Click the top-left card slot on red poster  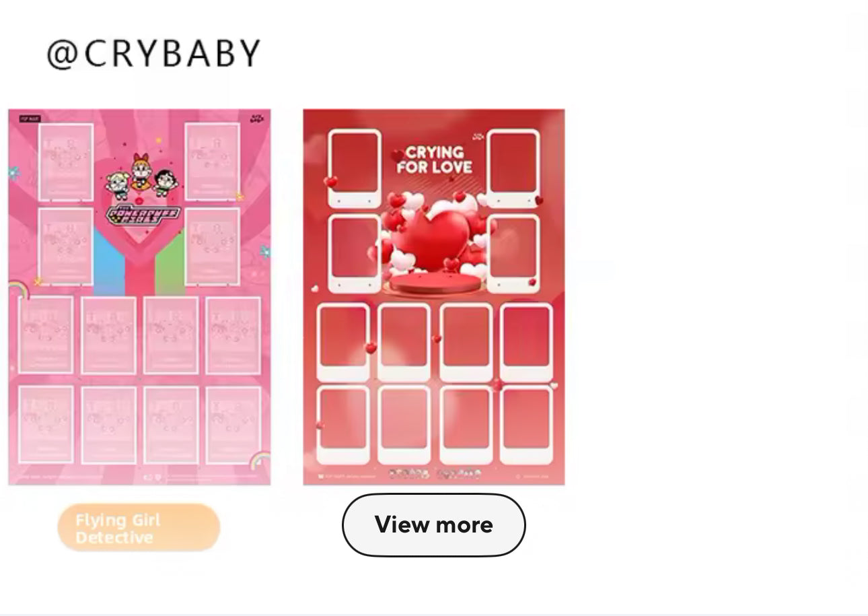pyautogui.click(x=355, y=168)
